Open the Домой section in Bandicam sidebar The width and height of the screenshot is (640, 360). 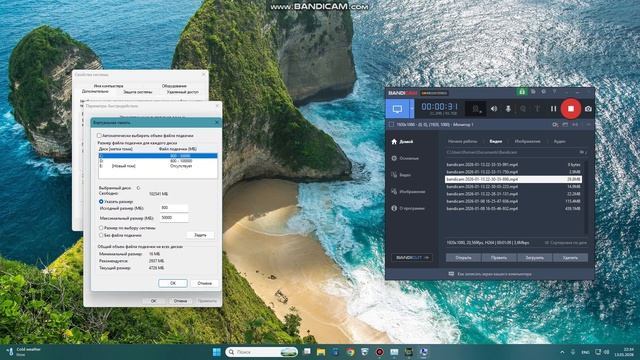pyautogui.click(x=402, y=142)
